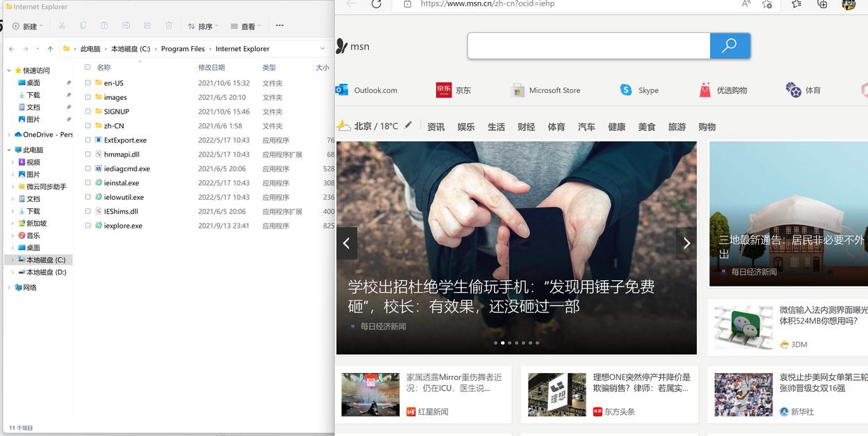
Task: Expand the 排序 (Sort) dropdown
Action: pos(202,25)
